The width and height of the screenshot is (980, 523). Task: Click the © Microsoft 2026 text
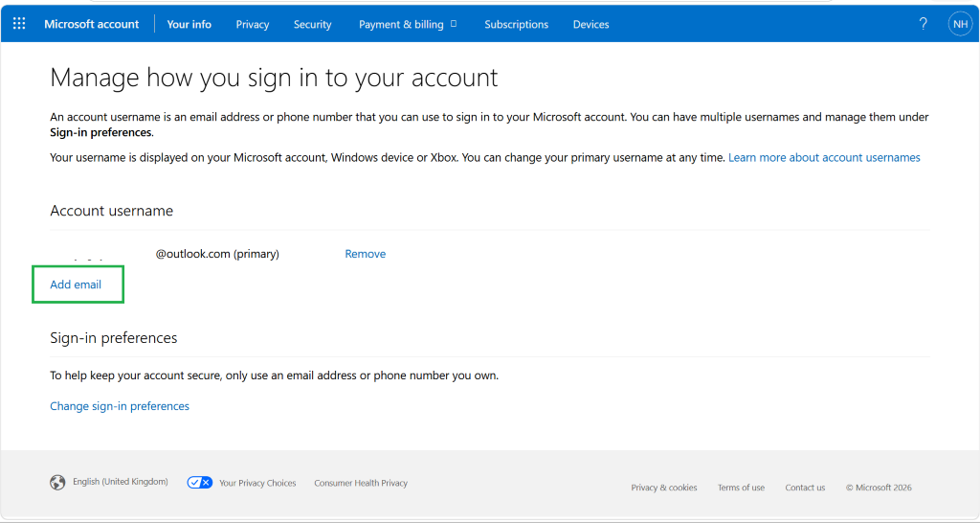(879, 488)
